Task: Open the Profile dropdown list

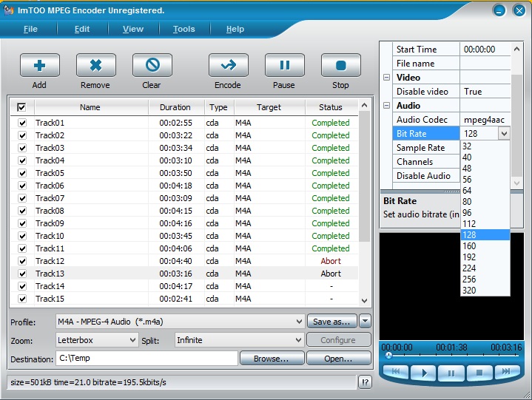Action: pos(180,322)
